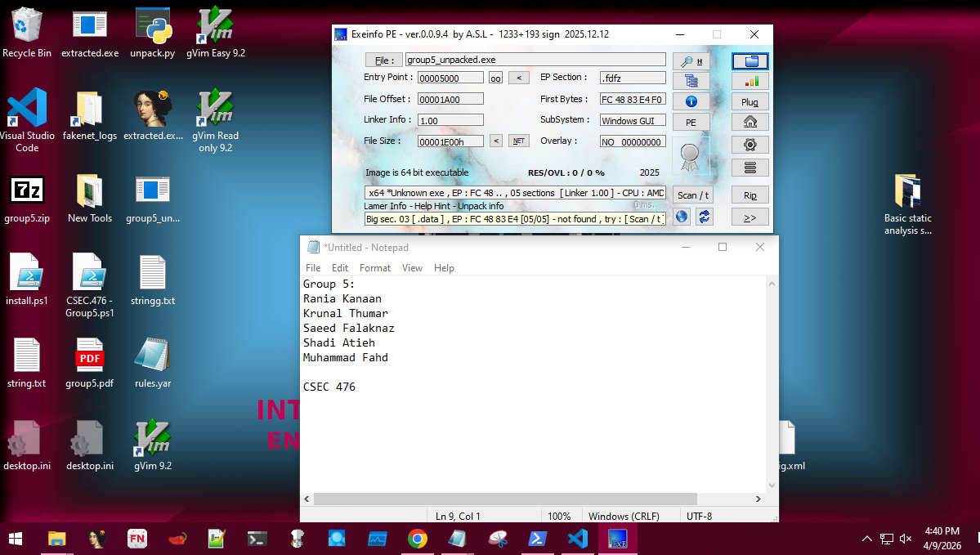Click the SubSystem field Windows GUI
The height and width of the screenshot is (555, 980).
pos(633,121)
